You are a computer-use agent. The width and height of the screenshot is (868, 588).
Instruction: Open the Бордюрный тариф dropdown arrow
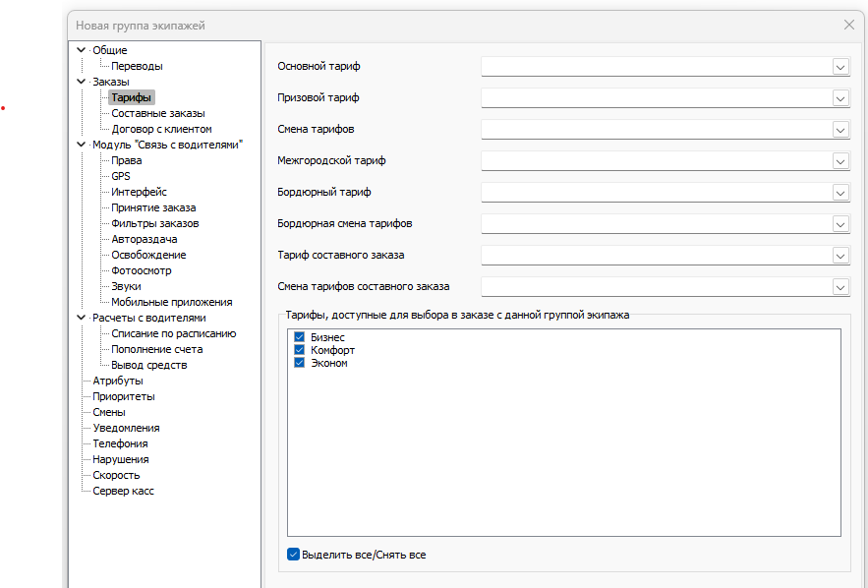[840, 193]
